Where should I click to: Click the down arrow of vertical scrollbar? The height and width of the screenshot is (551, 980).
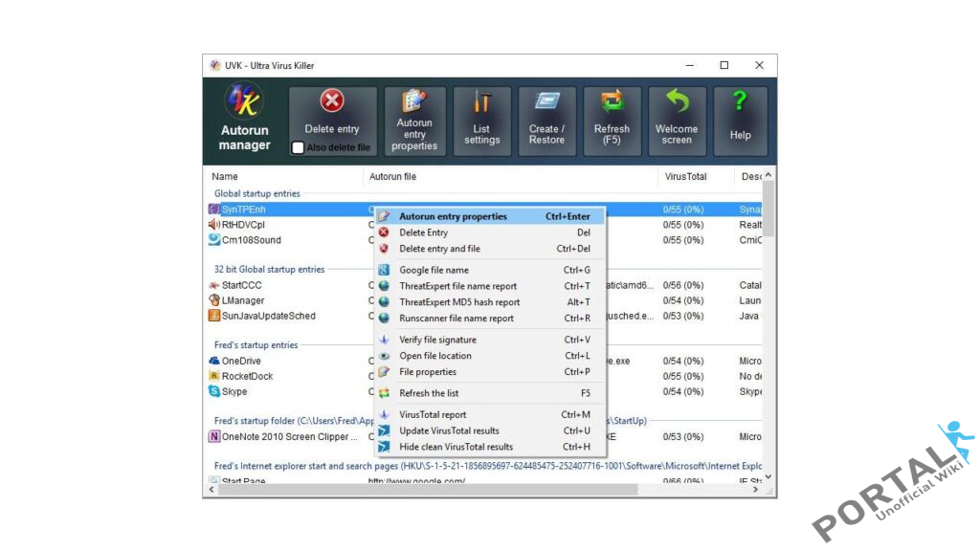click(768, 476)
